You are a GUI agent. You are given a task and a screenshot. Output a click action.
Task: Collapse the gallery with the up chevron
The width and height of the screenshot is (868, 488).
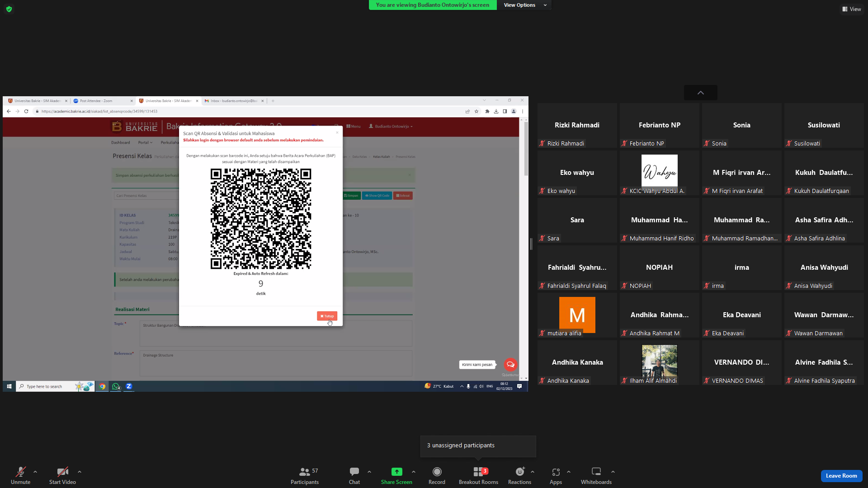coord(701,93)
